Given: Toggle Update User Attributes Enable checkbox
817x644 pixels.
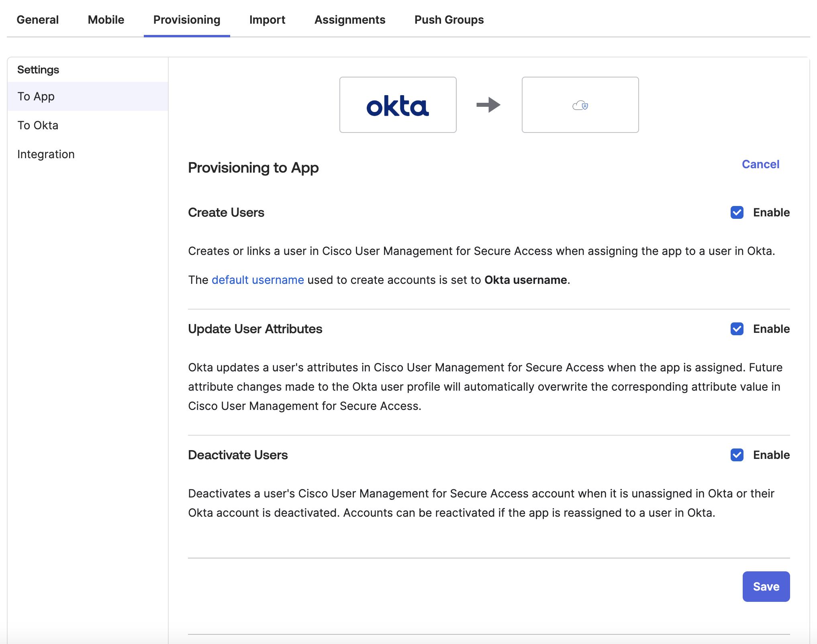Looking at the screenshot, I should pyautogui.click(x=737, y=329).
